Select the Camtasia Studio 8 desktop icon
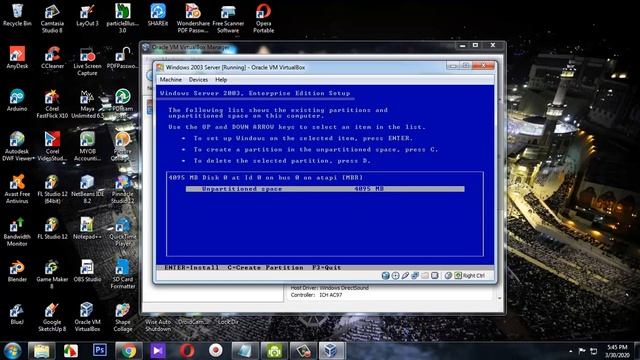Screen dimensions: 640x360 pyautogui.click(x=52, y=19)
